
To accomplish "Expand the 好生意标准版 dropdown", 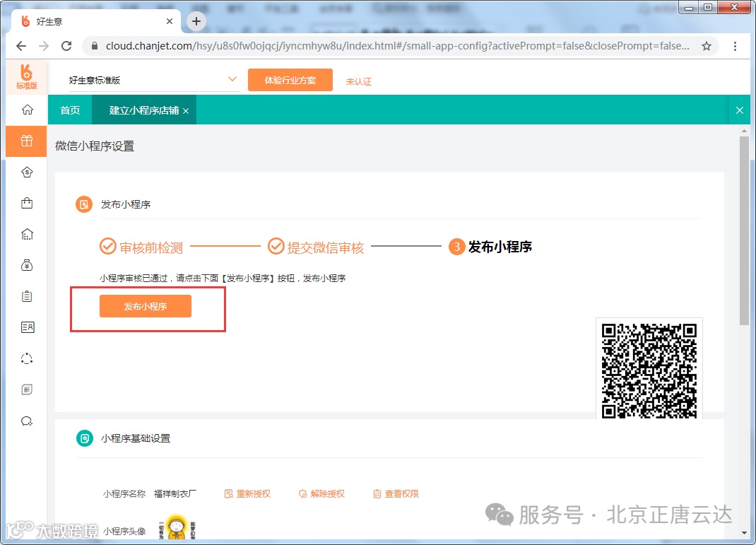I will click(x=232, y=79).
